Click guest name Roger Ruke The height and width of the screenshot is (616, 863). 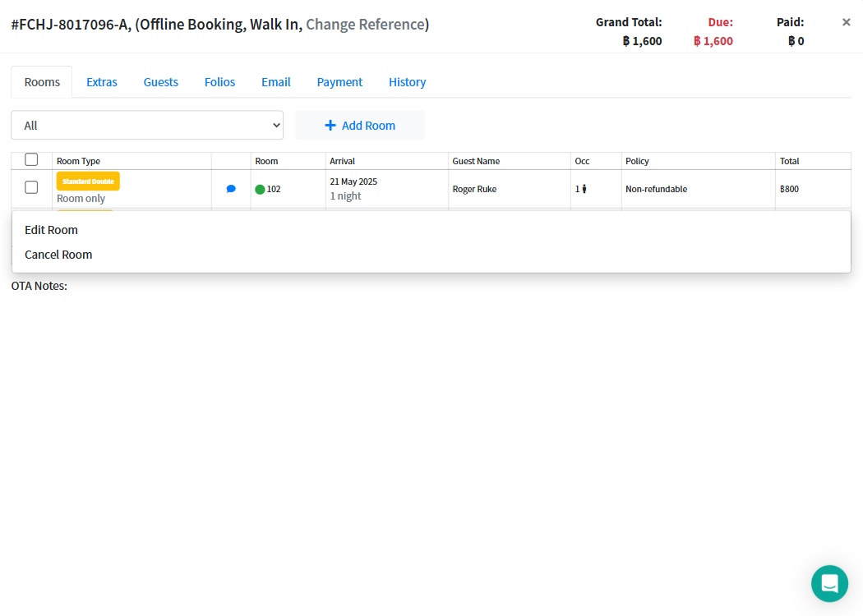point(474,189)
